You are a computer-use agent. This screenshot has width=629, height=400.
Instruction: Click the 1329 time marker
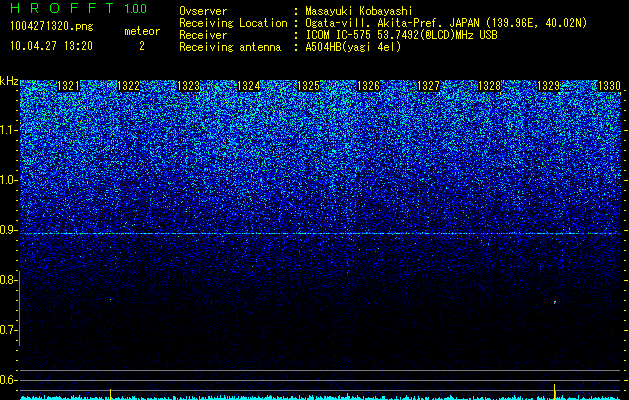coord(548,86)
